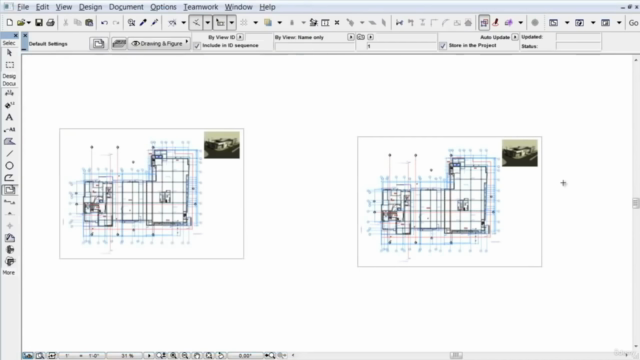Screen dimensions: 640x360
Task: Toggle the grid snap icon in toolbar
Action: (244, 23)
